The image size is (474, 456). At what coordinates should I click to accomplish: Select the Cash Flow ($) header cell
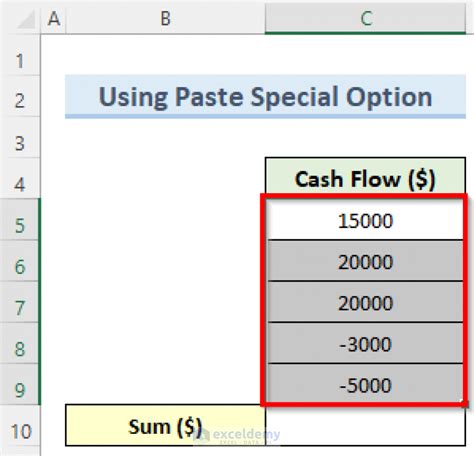[x=365, y=179]
